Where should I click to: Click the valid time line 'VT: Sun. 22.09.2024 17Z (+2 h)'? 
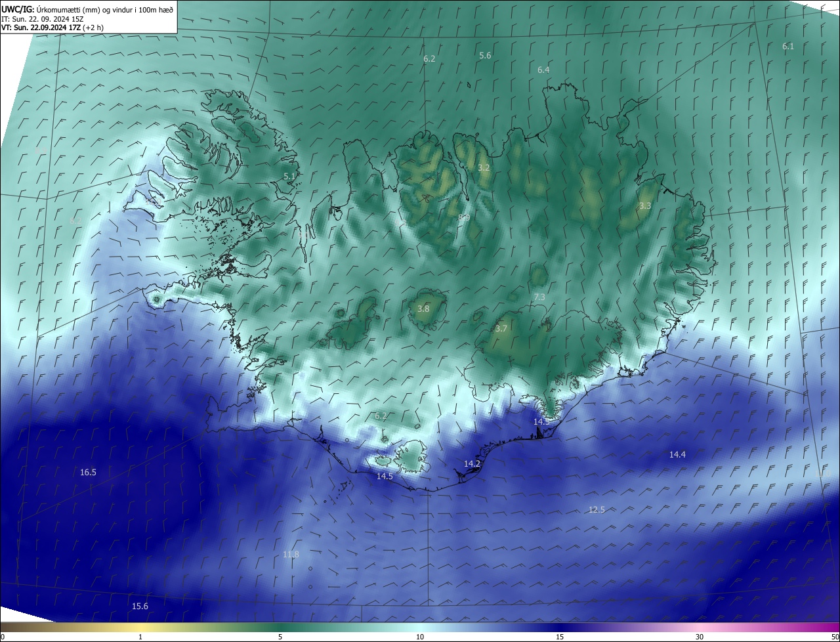point(52,28)
